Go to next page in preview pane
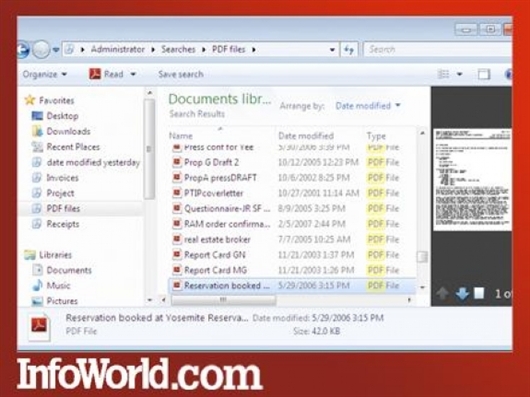Viewport: 530px width, 397px height. [x=462, y=293]
